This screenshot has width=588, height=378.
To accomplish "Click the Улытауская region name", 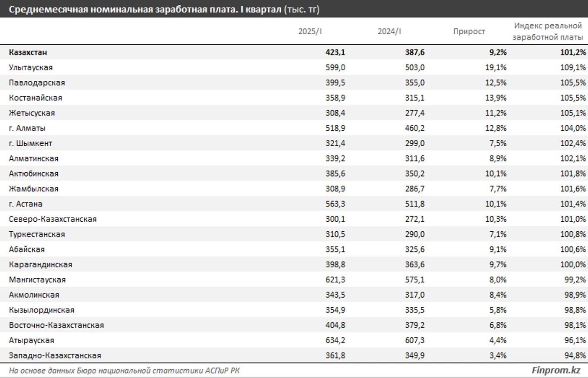I will coord(31,68).
